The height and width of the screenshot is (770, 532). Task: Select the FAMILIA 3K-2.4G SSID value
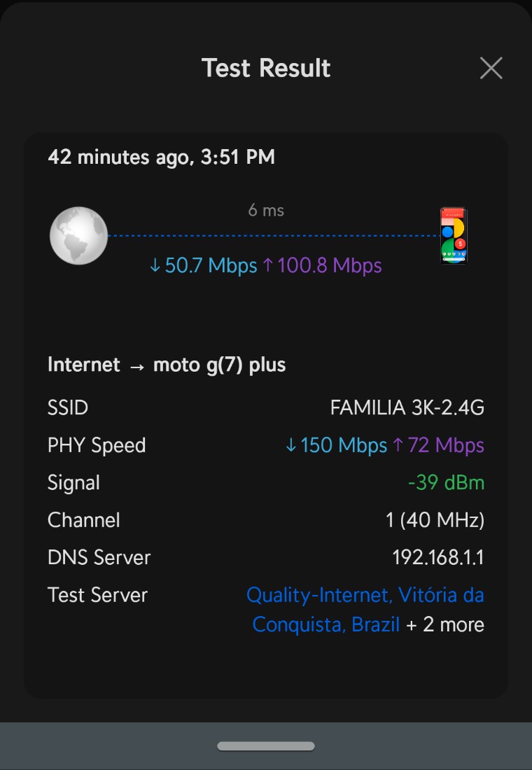[x=407, y=407]
